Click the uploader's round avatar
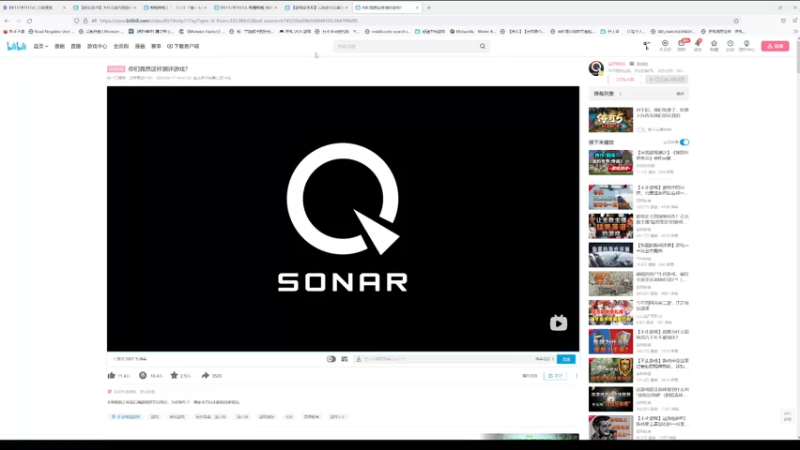The image size is (800, 450). click(596, 68)
